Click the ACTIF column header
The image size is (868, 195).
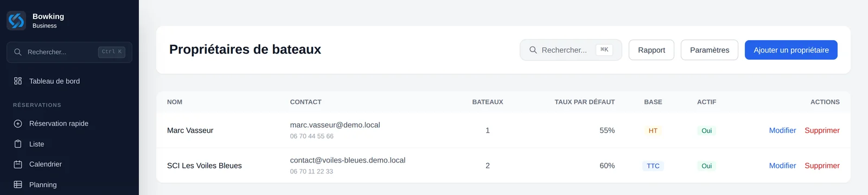pyautogui.click(x=706, y=102)
